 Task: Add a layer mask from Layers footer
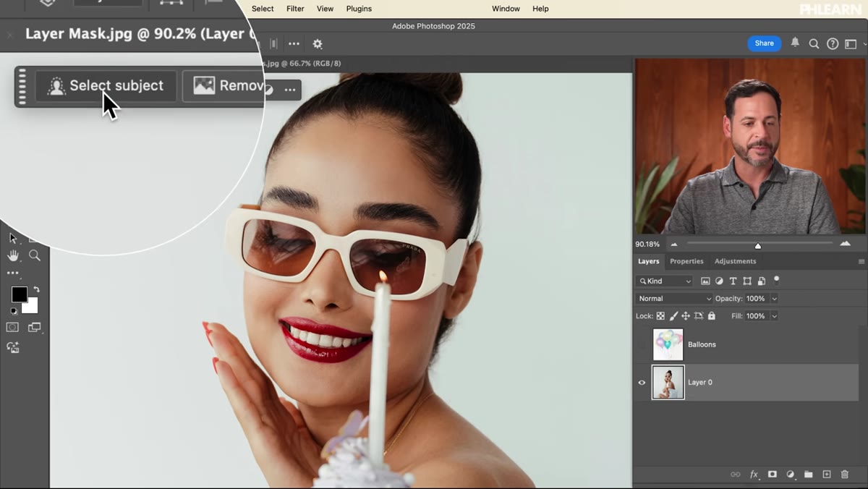pos(772,475)
